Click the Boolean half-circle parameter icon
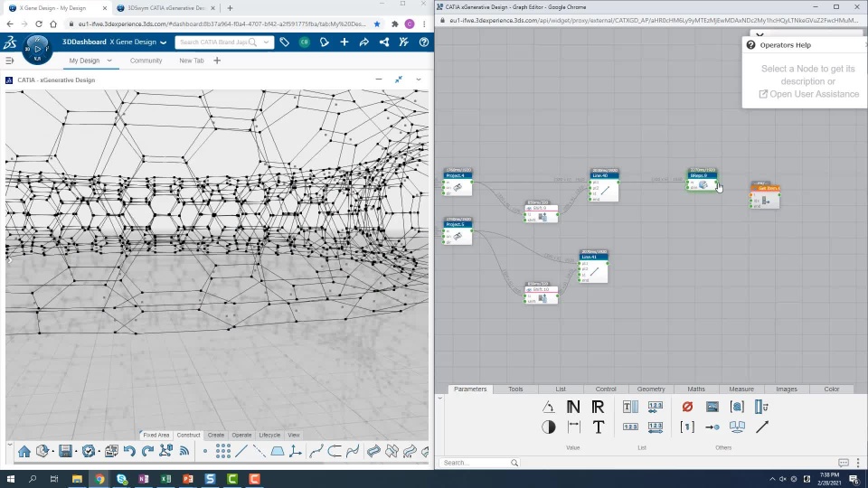868x488 pixels. (549, 427)
